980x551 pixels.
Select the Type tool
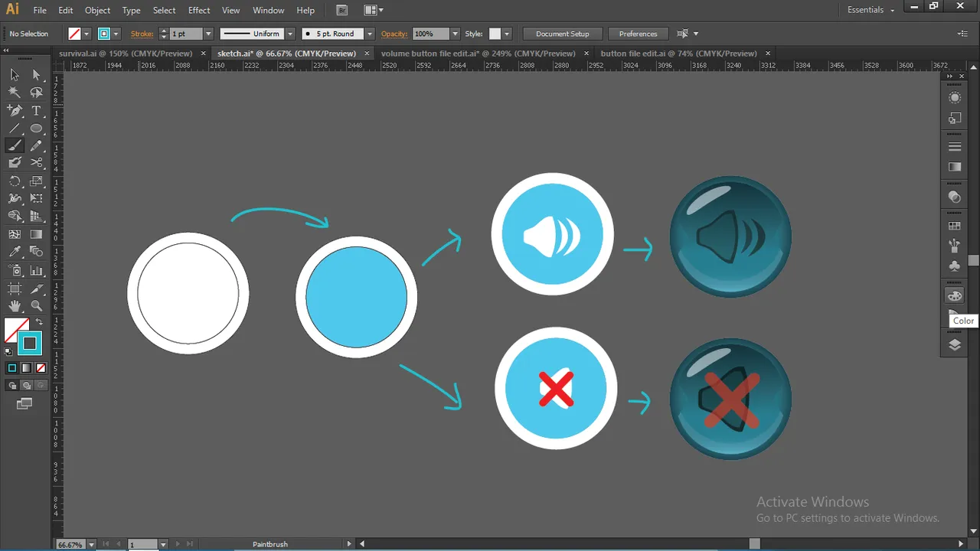click(x=36, y=110)
